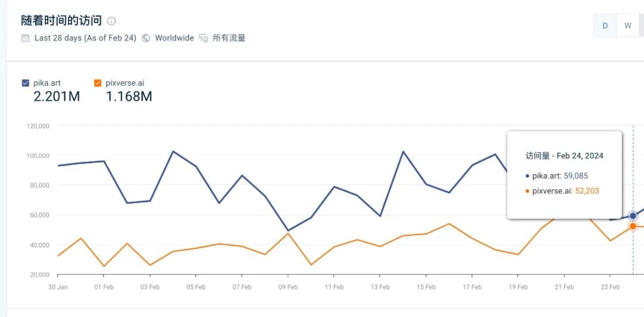Open the Worldwide country filter

coord(174,38)
